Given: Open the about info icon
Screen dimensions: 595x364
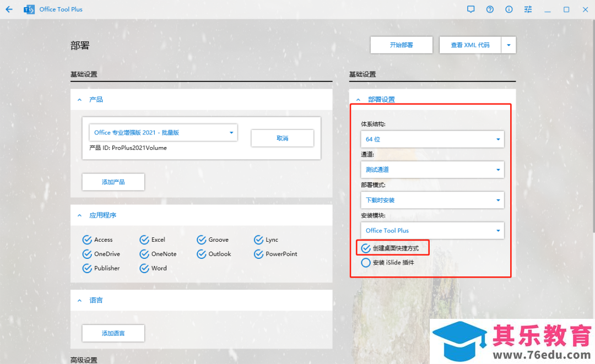Looking at the screenshot, I should click(509, 9).
